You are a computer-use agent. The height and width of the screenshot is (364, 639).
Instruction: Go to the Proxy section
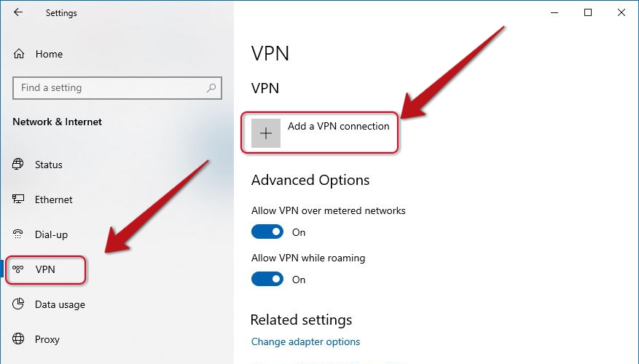[x=47, y=339]
